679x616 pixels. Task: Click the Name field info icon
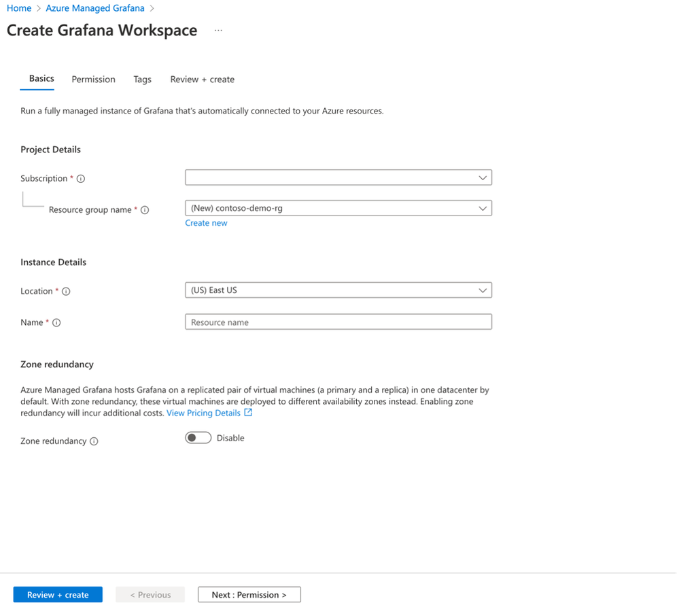pos(56,323)
